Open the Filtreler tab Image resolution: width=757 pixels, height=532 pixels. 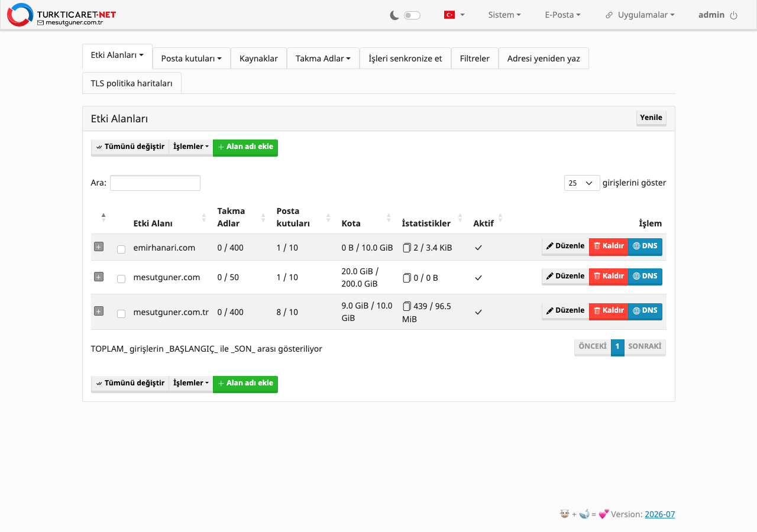[x=475, y=59]
